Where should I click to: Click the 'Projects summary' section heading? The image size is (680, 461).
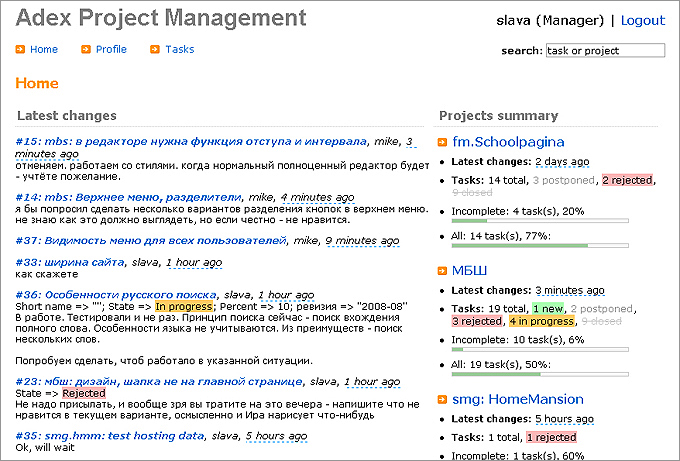point(499,116)
